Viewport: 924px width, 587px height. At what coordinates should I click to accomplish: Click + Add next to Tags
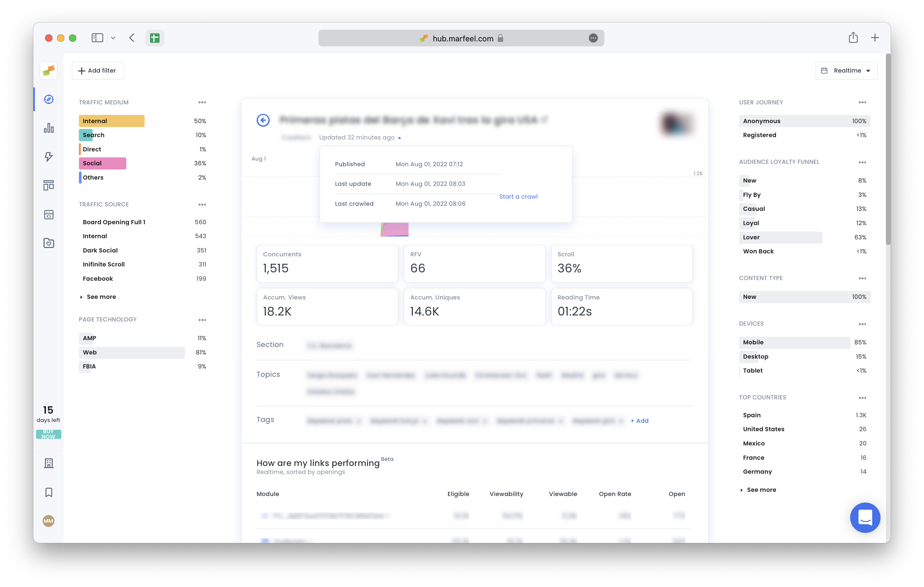click(x=639, y=420)
